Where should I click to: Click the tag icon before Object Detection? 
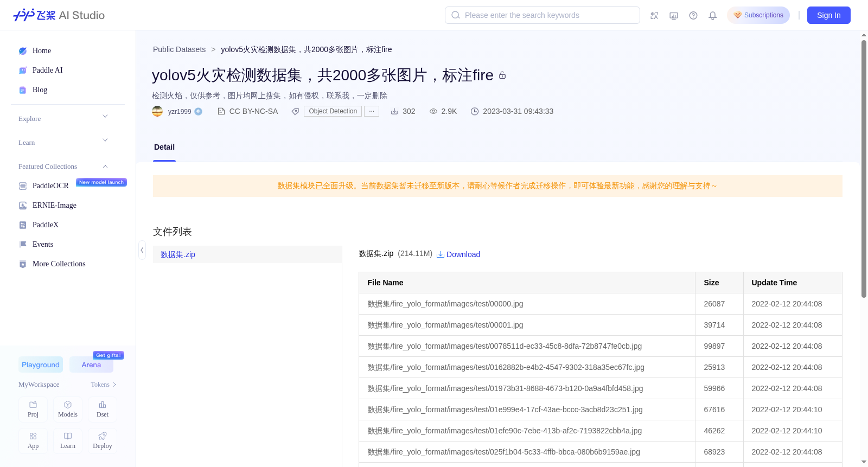295,111
